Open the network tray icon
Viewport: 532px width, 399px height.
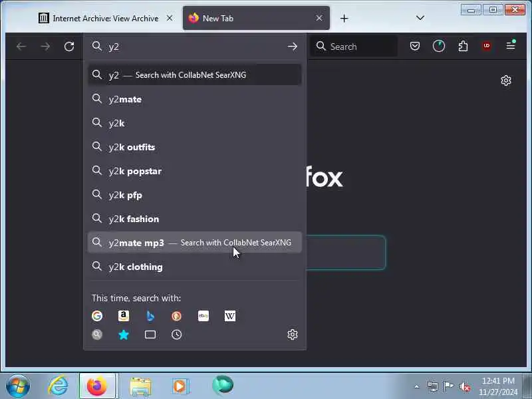coord(433,386)
